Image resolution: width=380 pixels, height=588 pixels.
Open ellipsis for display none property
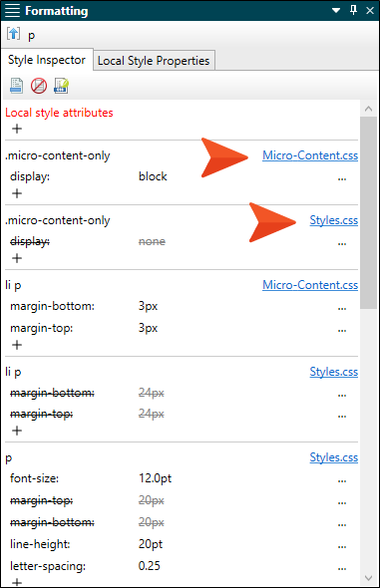[342, 244]
